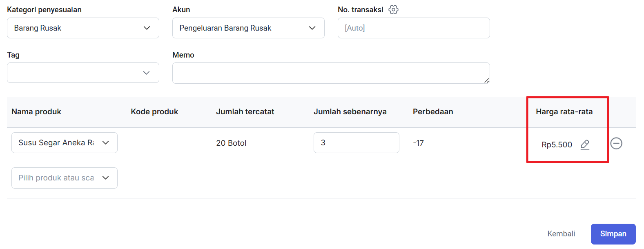Click the Rp5.500 average price value

557,145
